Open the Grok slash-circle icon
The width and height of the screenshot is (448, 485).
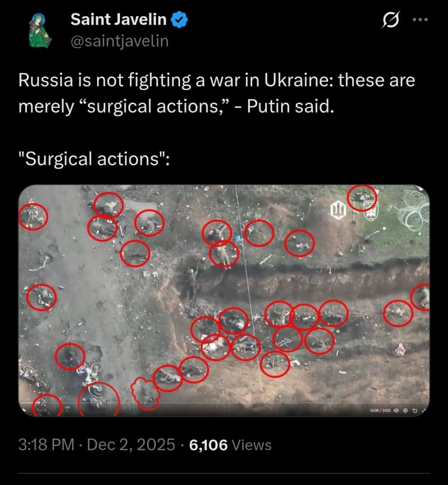coord(391,19)
